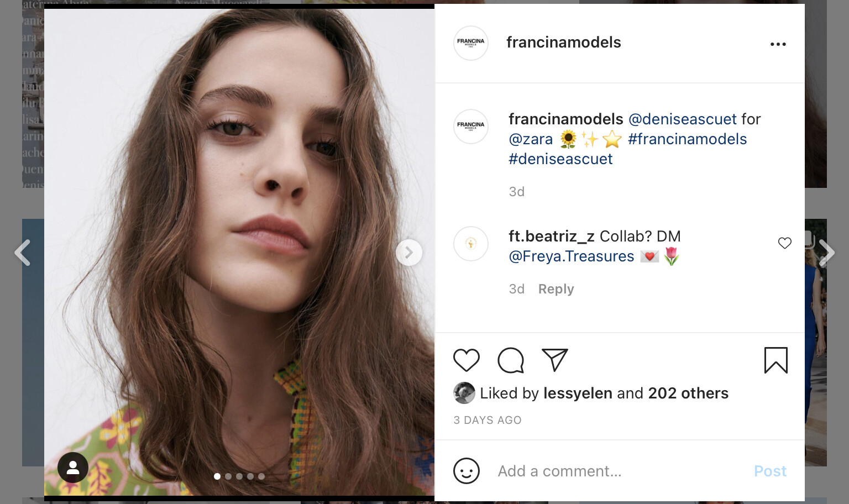Screen dimensions: 849x504
Task: Share the post using paper plane icon
Action: point(555,360)
